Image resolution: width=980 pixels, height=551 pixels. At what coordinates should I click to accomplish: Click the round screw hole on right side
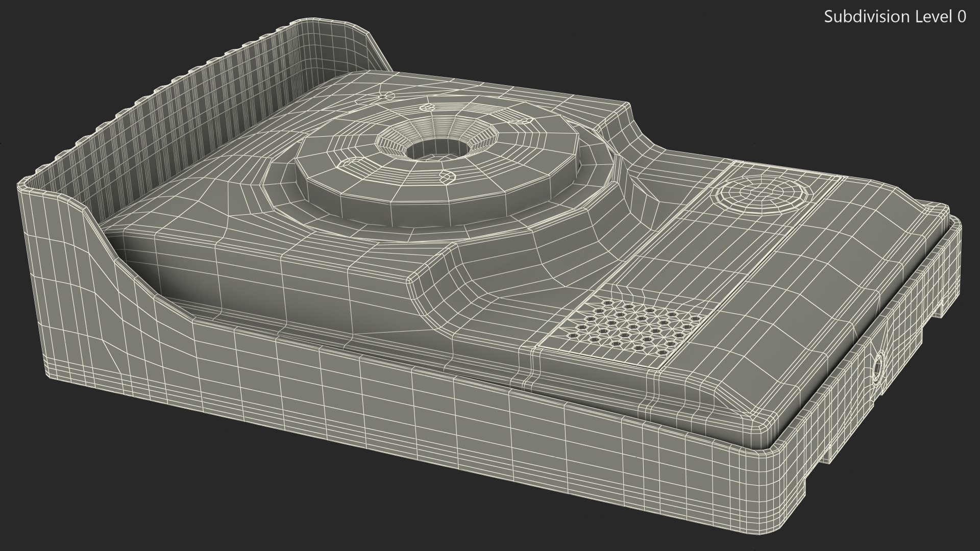pyautogui.click(x=878, y=368)
